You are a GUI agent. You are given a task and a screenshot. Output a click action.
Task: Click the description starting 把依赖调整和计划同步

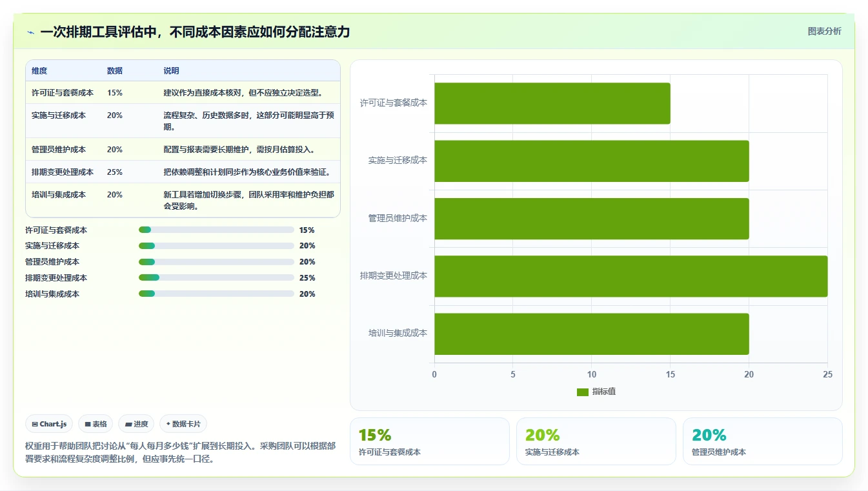[x=248, y=172]
